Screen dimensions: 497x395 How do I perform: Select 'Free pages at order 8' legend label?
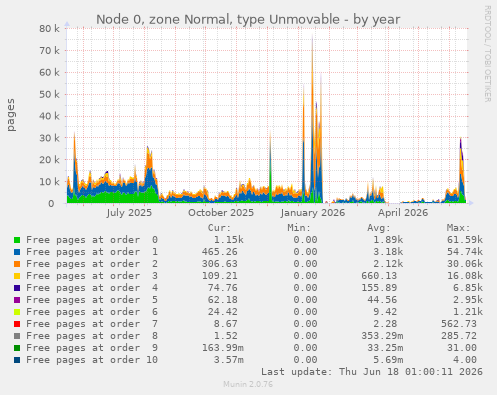point(92,336)
